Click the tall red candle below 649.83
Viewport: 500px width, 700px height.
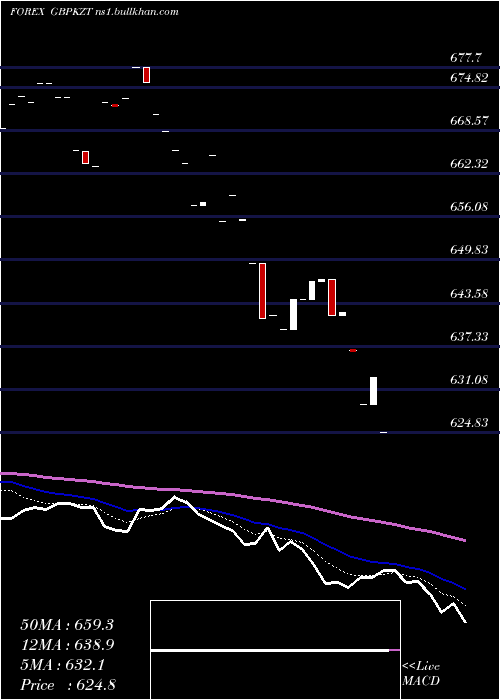tap(262, 291)
